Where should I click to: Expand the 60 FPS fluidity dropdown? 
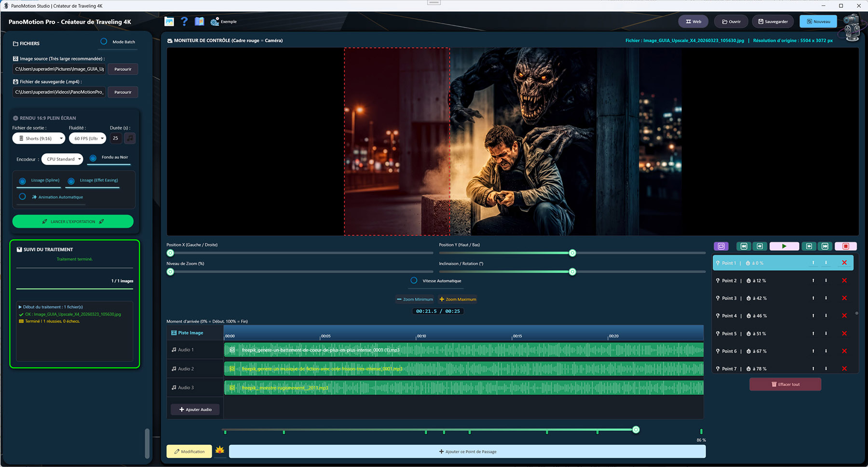point(87,138)
